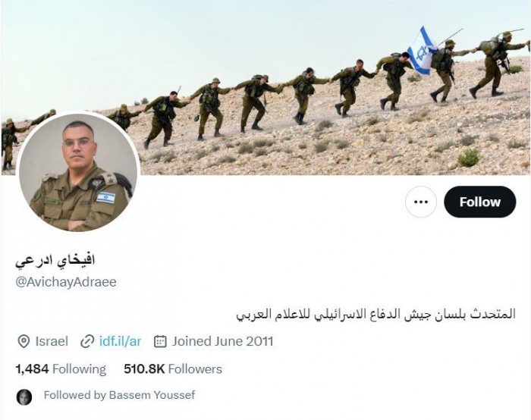This screenshot has height=420, width=531.
Task: Click the Follow button
Action: [480, 202]
